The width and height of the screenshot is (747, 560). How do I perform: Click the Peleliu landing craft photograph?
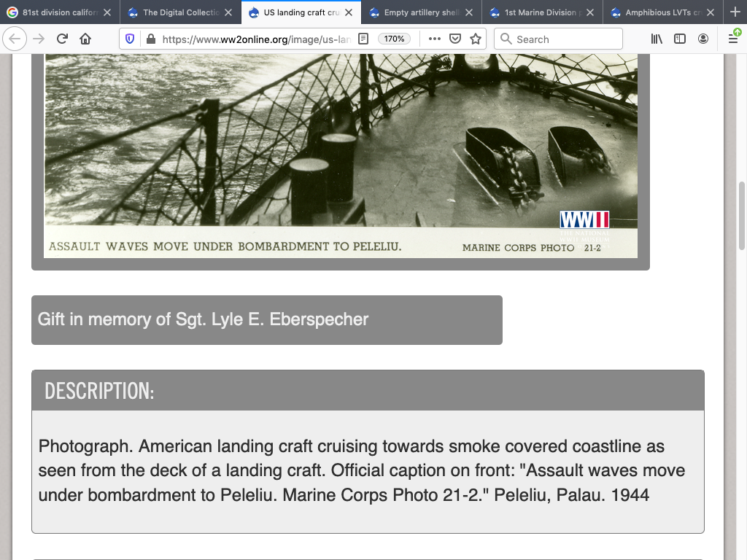point(341,146)
